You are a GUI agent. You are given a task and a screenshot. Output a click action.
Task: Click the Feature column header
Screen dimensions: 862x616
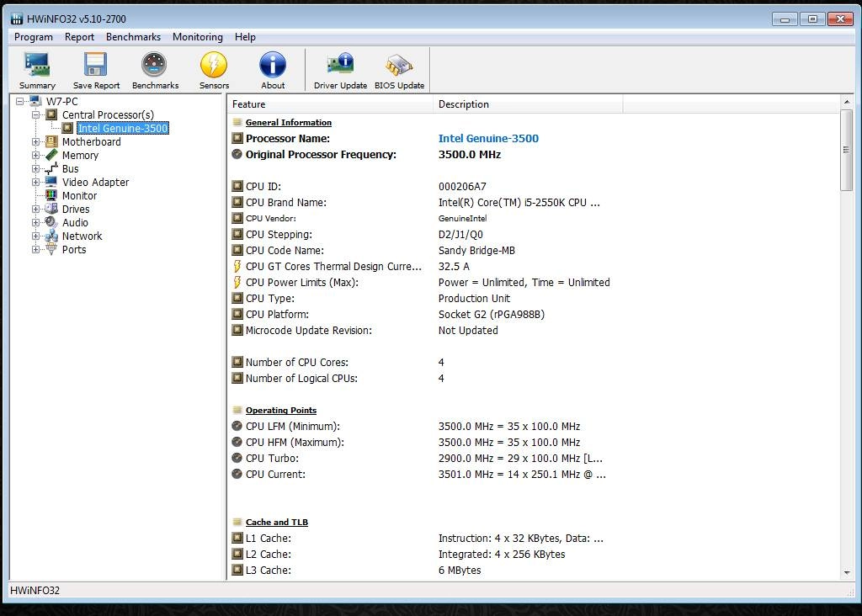tap(330, 104)
